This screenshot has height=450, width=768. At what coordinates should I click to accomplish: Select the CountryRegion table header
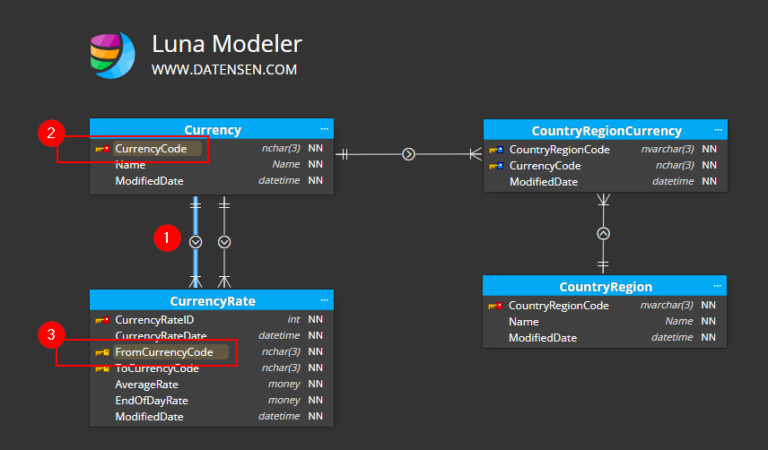(604, 286)
